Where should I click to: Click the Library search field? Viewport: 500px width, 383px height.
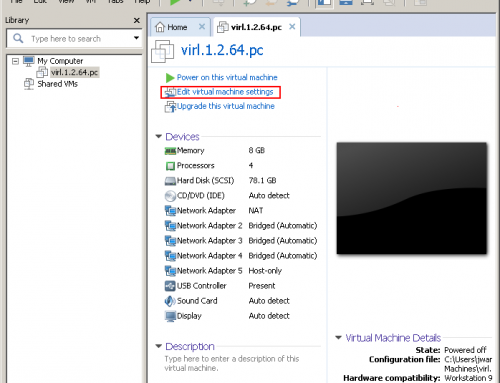tap(74, 39)
